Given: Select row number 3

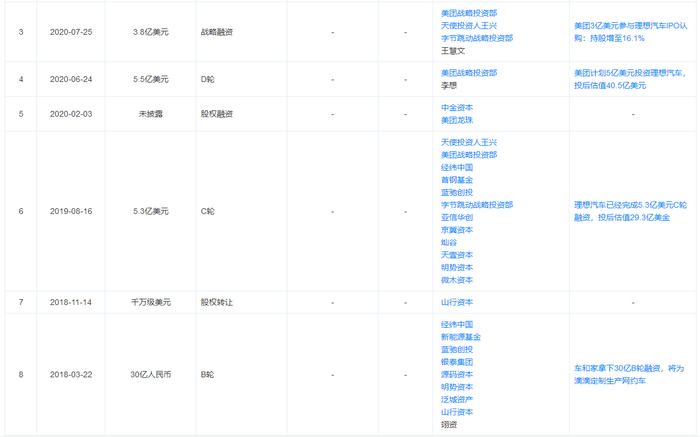Looking at the screenshot, I should click(x=21, y=32).
